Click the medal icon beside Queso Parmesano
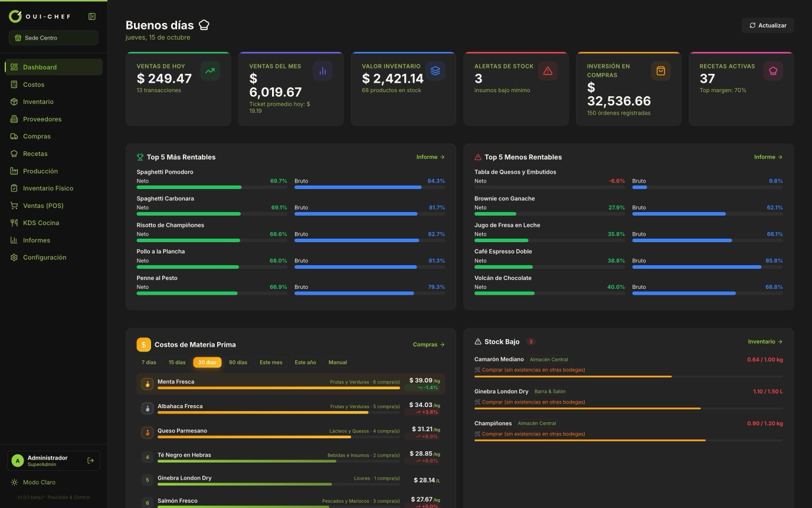 tap(148, 433)
